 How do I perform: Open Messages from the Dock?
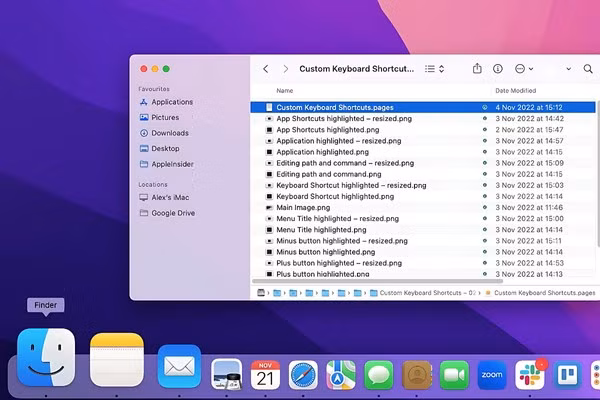[x=378, y=375]
